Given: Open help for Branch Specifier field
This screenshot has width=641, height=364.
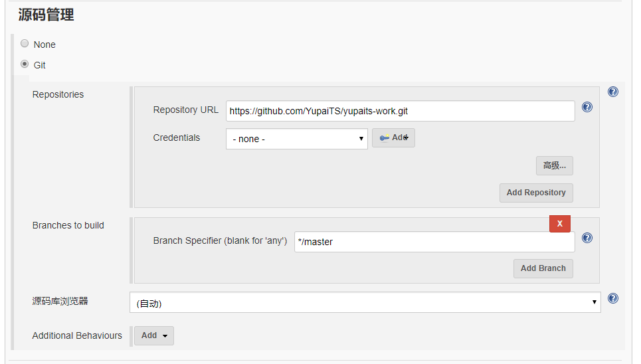Looking at the screenshot, I should point(587,238).
